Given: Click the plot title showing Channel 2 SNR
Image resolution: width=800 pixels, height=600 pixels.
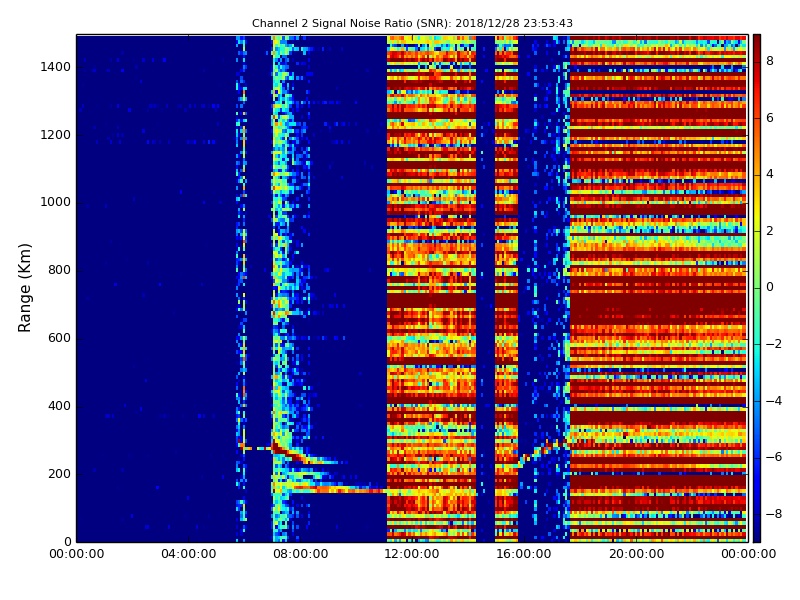Looking at the screenshot, I should tap(412, 23).
